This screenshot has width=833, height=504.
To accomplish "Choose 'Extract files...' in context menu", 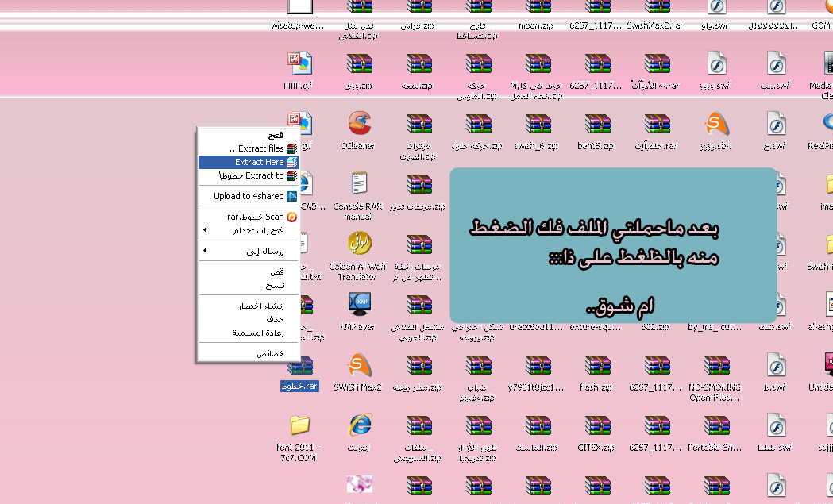I will pyautogui.click(x=248, y=148).
